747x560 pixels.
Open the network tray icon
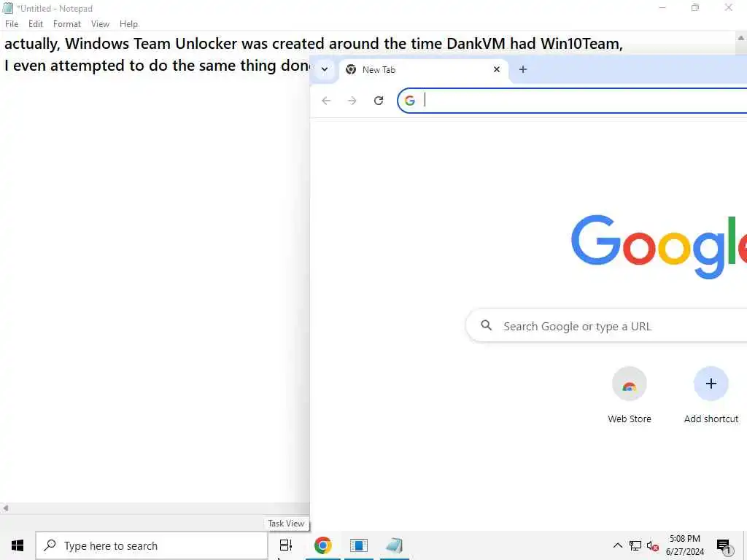(635, 545)
